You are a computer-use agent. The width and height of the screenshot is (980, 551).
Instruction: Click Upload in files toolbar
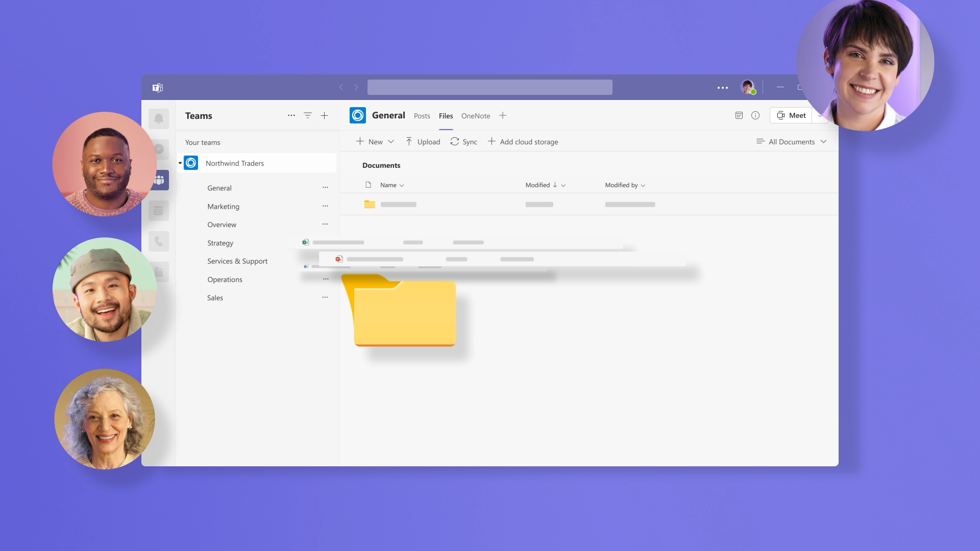tap(423, 142)
